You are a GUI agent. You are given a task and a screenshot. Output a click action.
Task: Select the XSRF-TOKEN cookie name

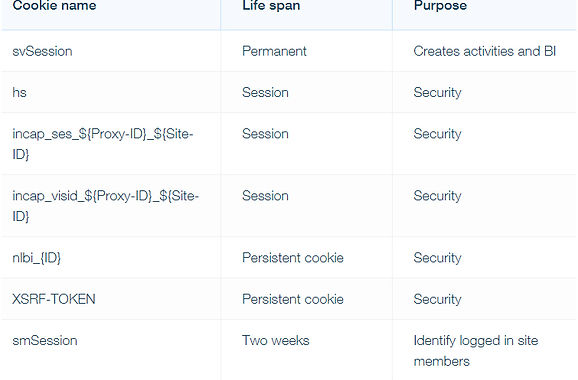coord(54,299)
